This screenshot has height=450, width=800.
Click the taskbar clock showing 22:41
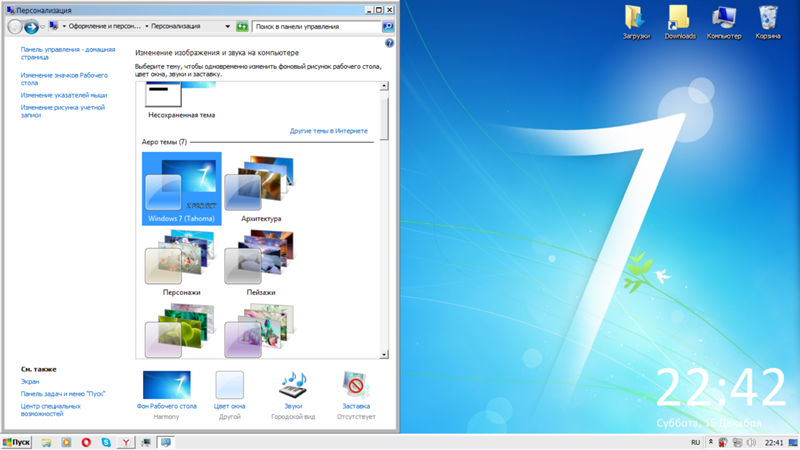tap(773, 442)
